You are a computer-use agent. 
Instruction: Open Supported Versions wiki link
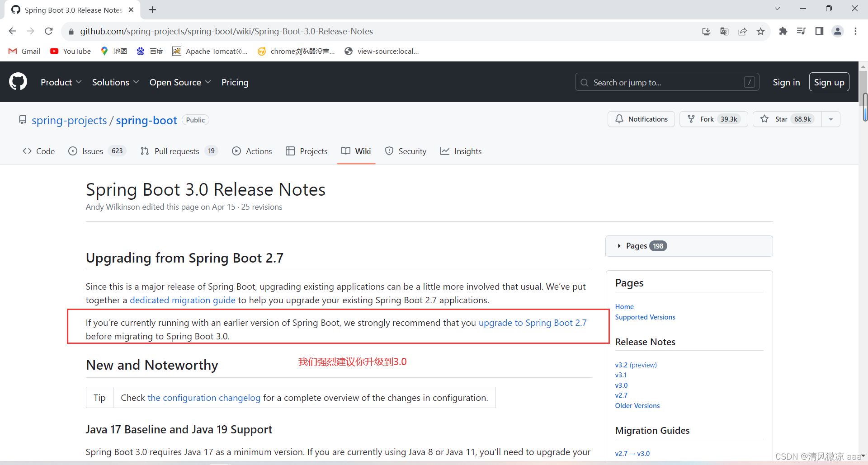(645, 317)
